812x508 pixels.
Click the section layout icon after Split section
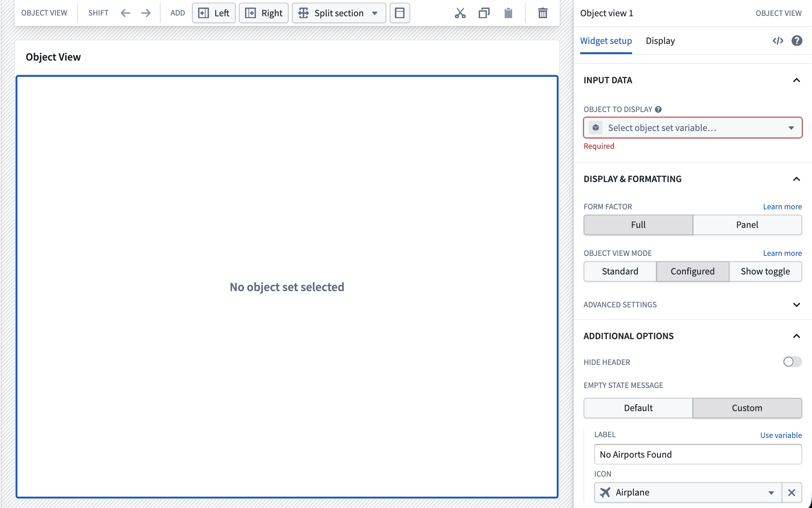point(400,13)
